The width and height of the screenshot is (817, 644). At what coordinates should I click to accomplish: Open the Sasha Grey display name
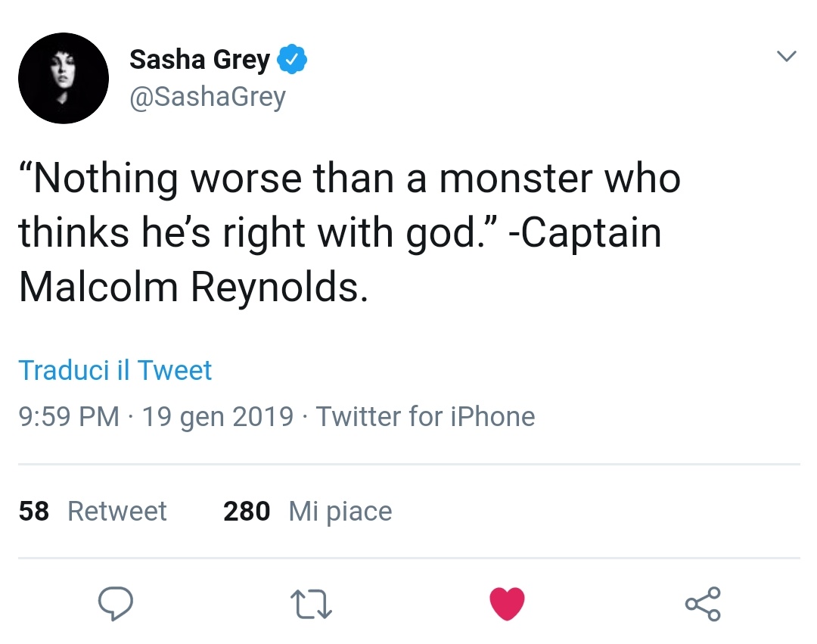coord(199,60)
